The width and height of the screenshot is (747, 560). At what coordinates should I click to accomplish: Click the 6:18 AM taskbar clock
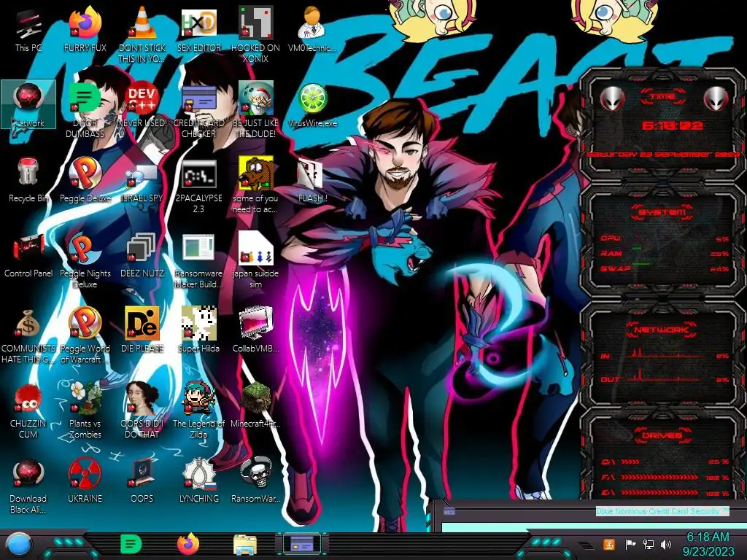pyautogui.click(x=708, y=544)
